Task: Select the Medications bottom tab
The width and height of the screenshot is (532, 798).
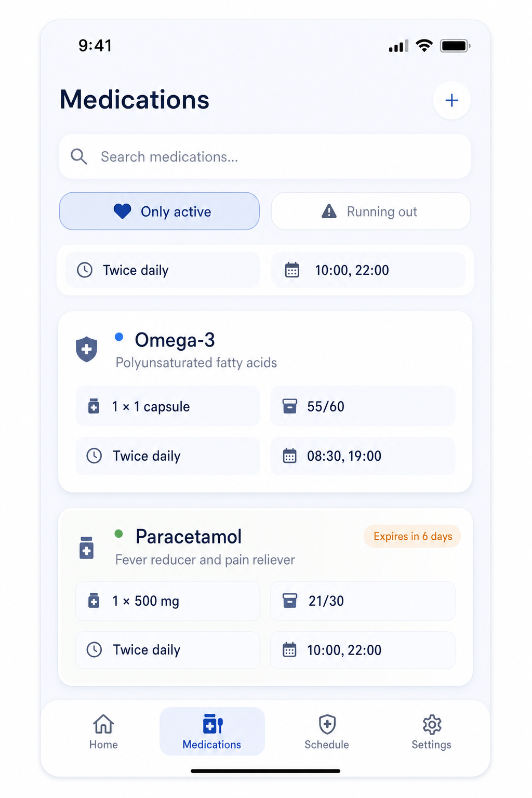Action: [212, 731]
